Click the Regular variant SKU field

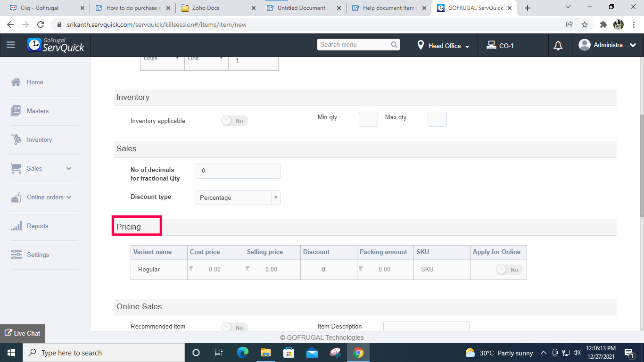click(442, 270)
